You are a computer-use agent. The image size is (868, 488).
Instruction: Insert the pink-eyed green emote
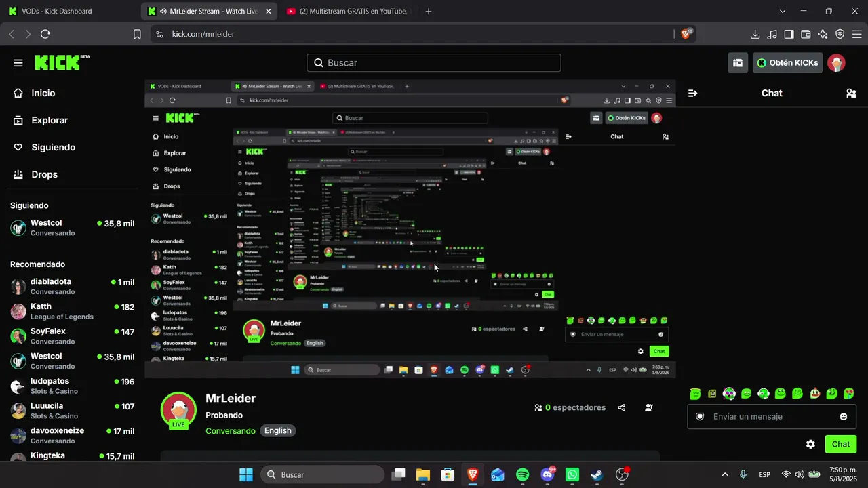(x=729, y=394)
